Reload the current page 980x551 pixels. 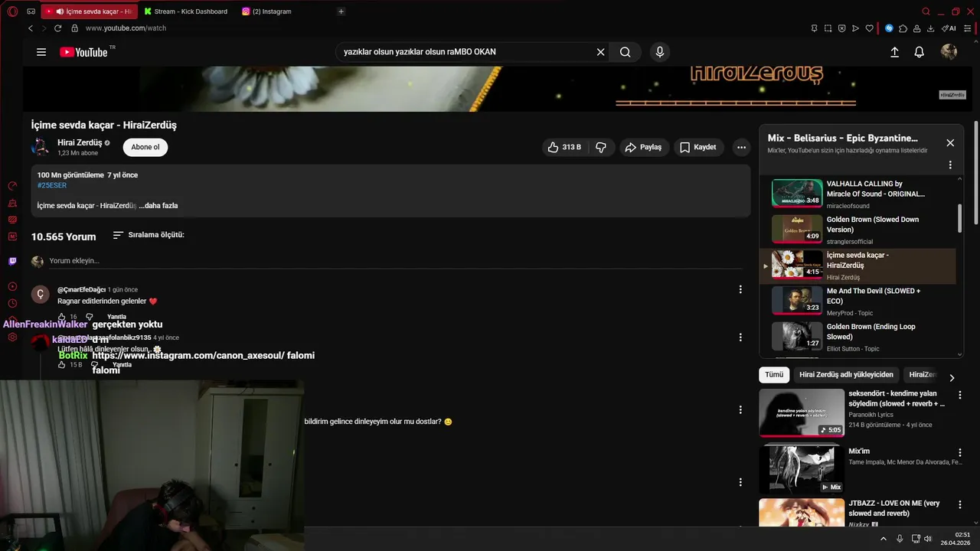click(57, 28)
